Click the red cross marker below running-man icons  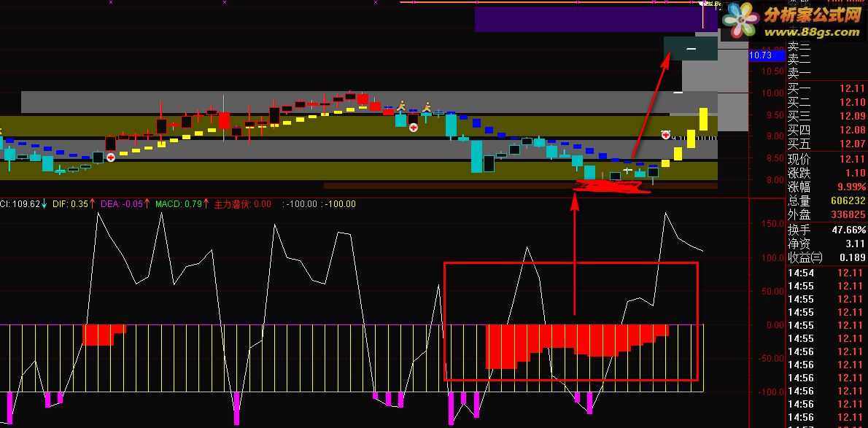[x=414, y=128]
